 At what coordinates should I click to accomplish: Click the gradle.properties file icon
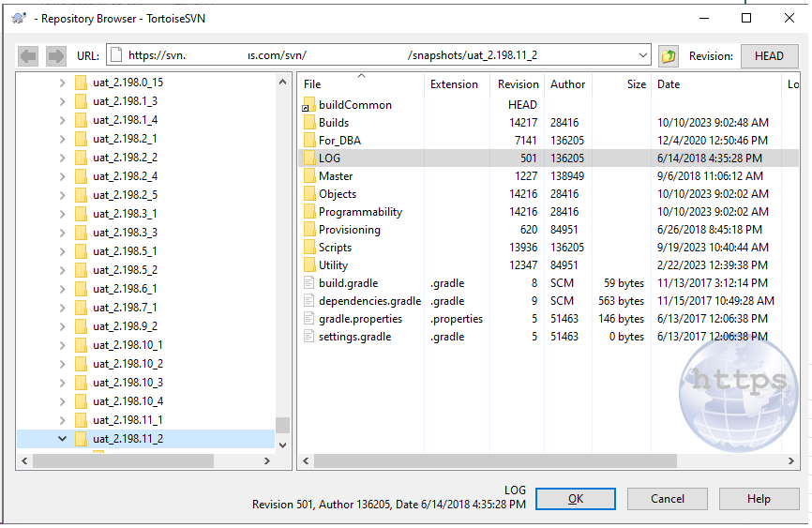pyautogui.click(x=309, y=318)
